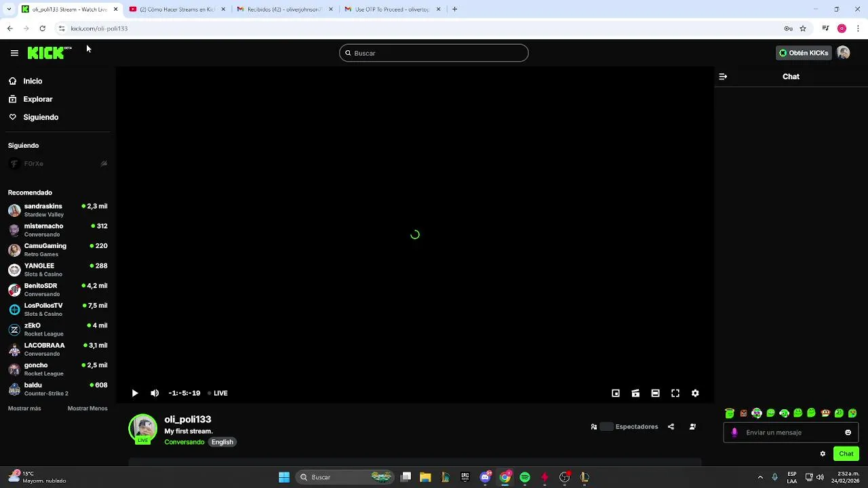868x488 pixels.
Task: Click the Enviar un mensaje field
Action: [791, 432]
